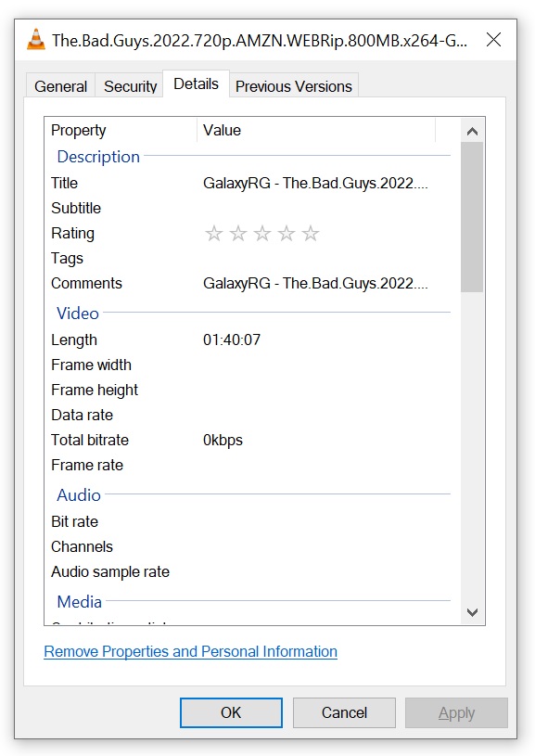
Task: Click the Media section heading
Action: (x=79, y=602)
